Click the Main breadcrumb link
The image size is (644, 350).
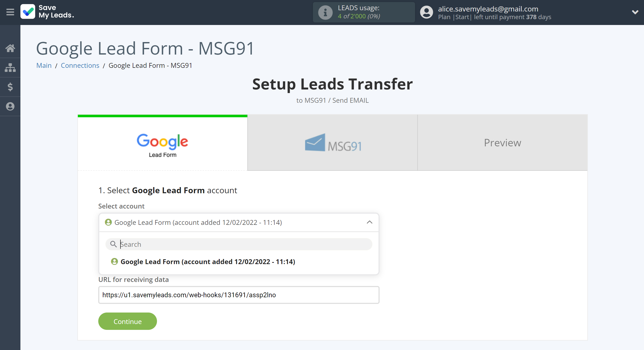(44, 65)
